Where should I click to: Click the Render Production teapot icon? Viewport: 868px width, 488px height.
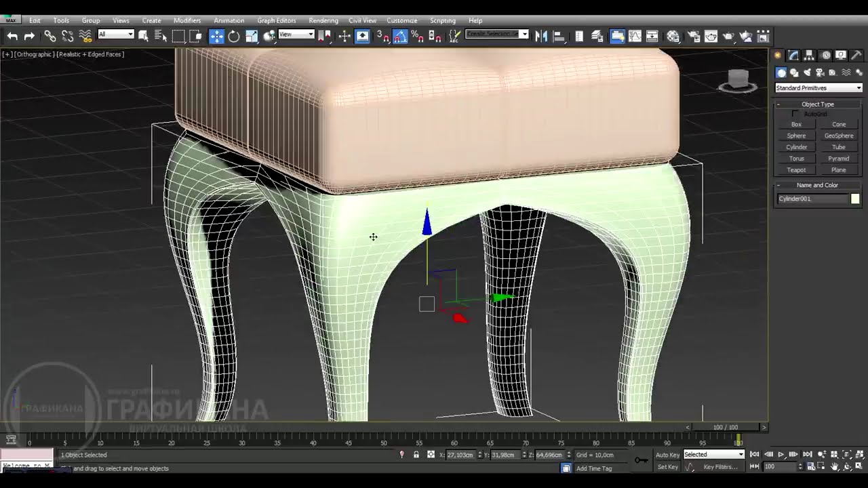728,36
